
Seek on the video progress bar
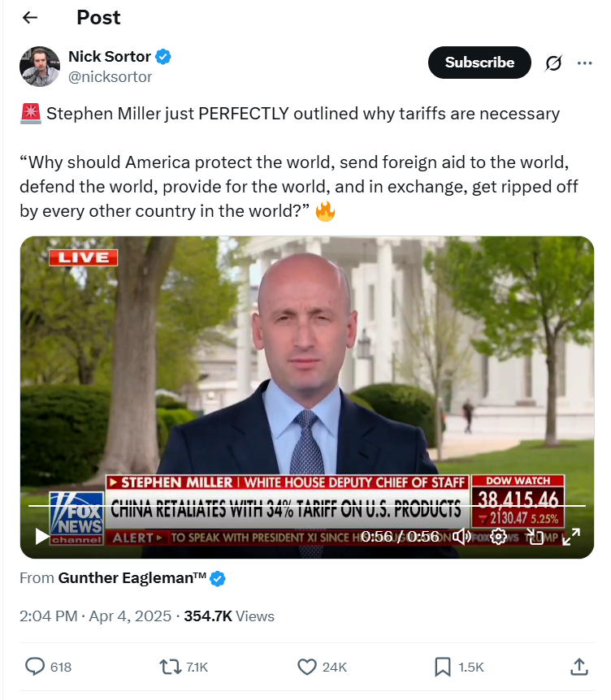(307, 506)
